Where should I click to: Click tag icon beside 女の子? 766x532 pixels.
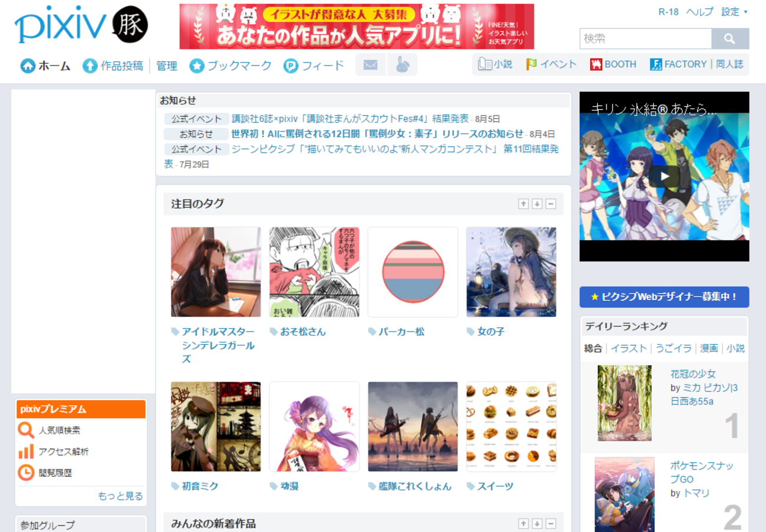pyautogui.click(x=470, y=332)
